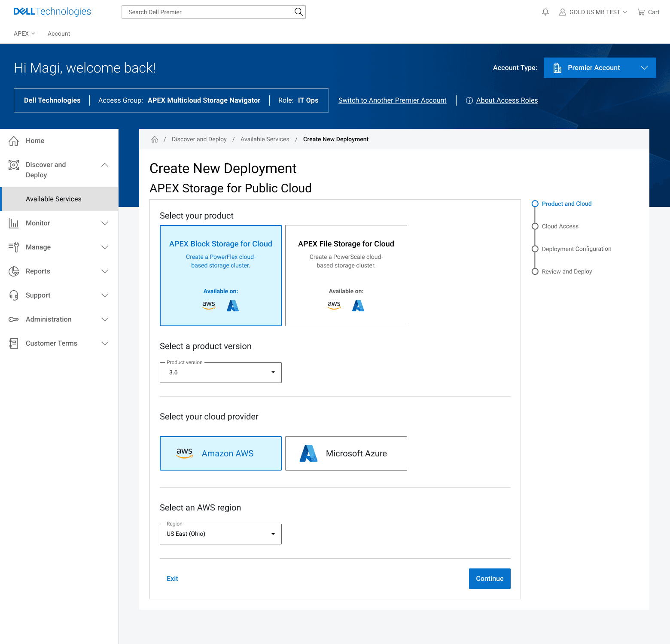
Task: Open the shopping Cart icon
Action: point(641,12)
